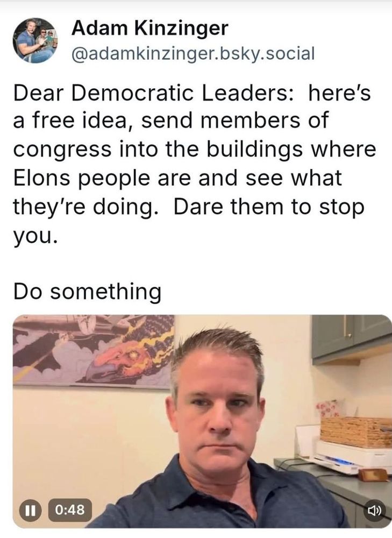Tap the dragon painting in the video
The height and width of the screenshot is (538, 392).
click(x=93, y=351)
